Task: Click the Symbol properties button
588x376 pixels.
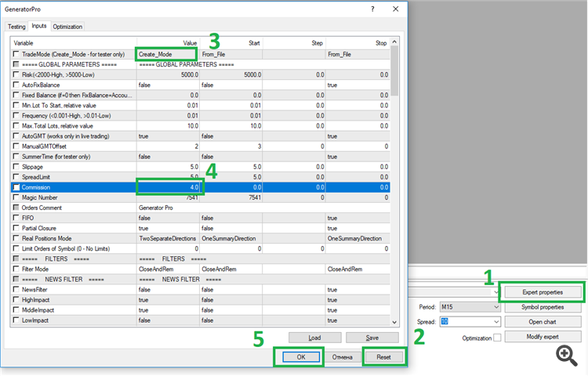Action: [543, 307]
